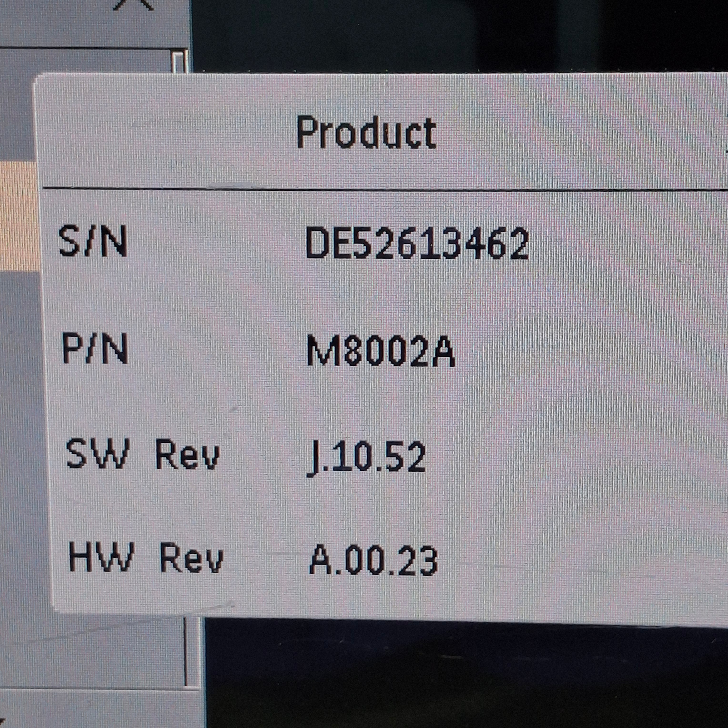Select software revision J.10.52
The height and width of the screenshot is (728, 728).
point(366,459)
